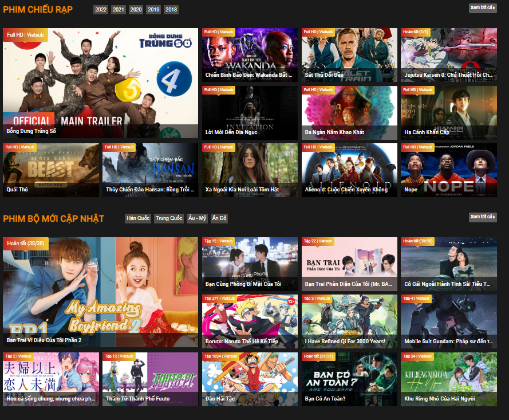Open Hơn cả sống chung anime card

pyautogui.click(x=51, y=379)
